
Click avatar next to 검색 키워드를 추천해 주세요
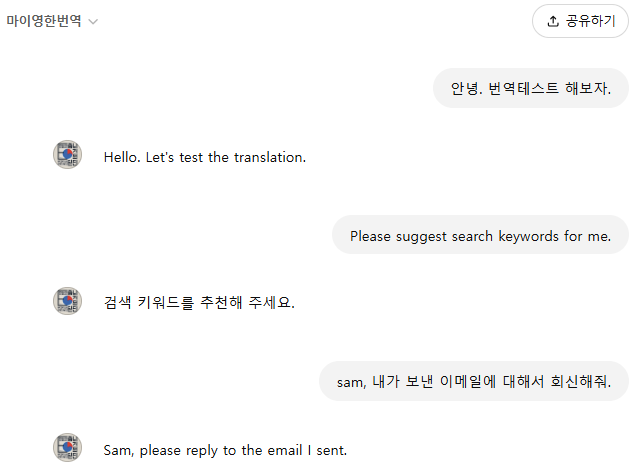click(67, 301)
